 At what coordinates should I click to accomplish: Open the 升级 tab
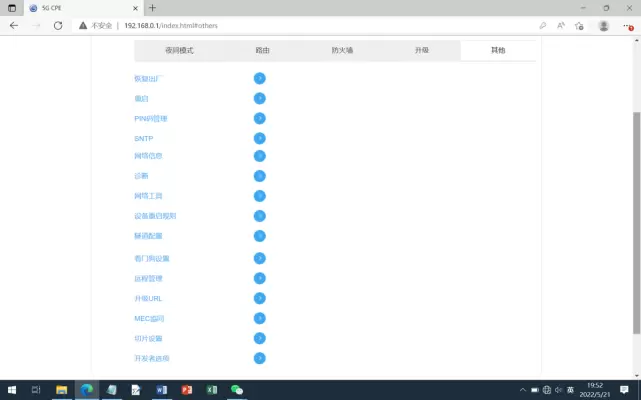point(421,50)
